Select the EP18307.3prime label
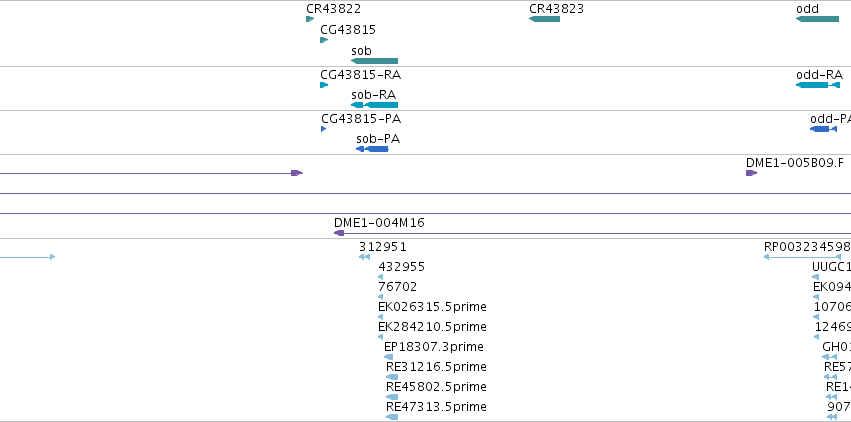851x422 pixels. click(x=434, y=347)
